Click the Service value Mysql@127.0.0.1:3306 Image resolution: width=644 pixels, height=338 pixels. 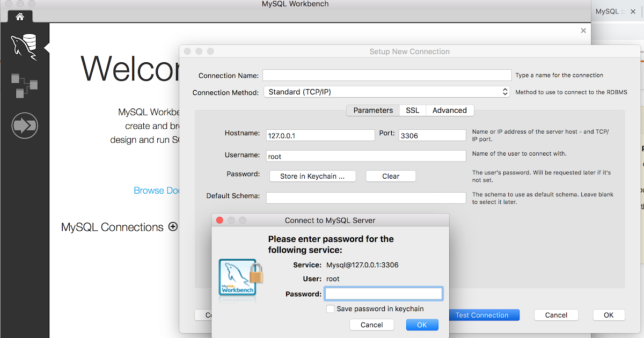[362, 265]
